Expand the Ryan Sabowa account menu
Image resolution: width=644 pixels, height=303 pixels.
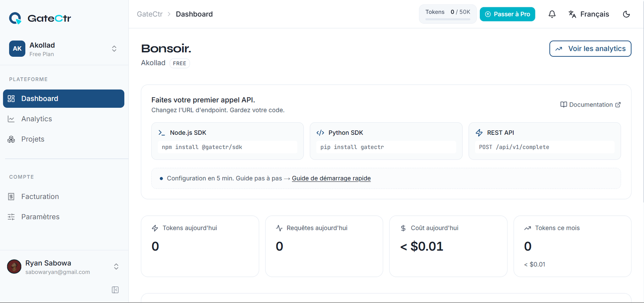click(x=116, y=267)
